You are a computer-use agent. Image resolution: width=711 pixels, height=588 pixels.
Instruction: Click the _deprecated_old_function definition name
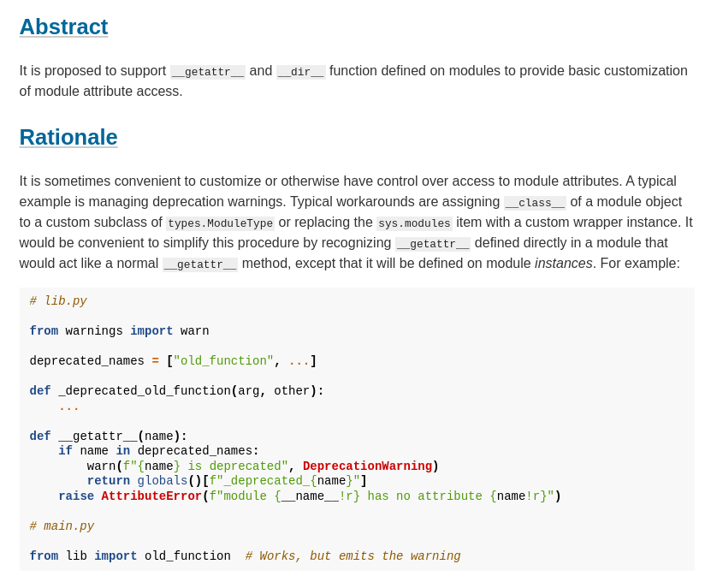tap(144, 391)
